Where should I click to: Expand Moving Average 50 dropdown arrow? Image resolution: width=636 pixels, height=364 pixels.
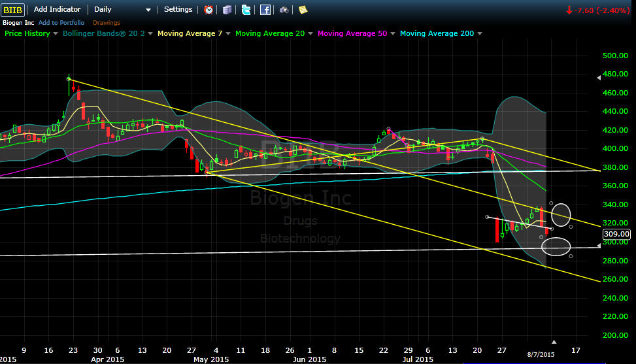tap(395, 33)
